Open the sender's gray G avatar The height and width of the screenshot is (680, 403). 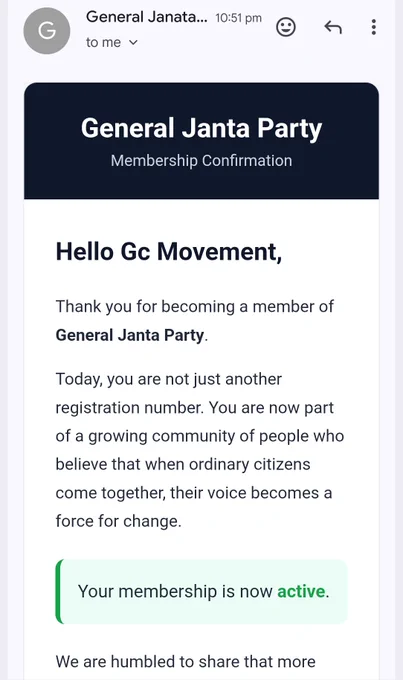pos(47,31)
